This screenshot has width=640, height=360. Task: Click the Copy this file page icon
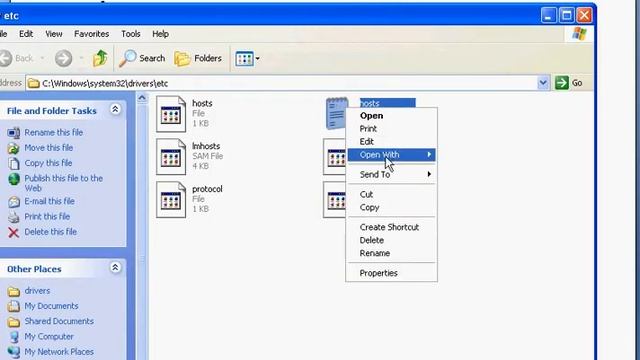pyautogui.click(x=14, y=163)
